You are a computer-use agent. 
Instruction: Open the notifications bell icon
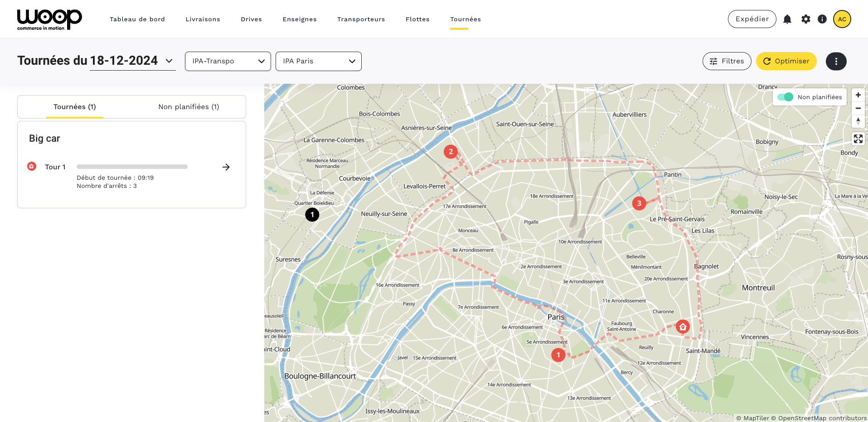[787, 19]
